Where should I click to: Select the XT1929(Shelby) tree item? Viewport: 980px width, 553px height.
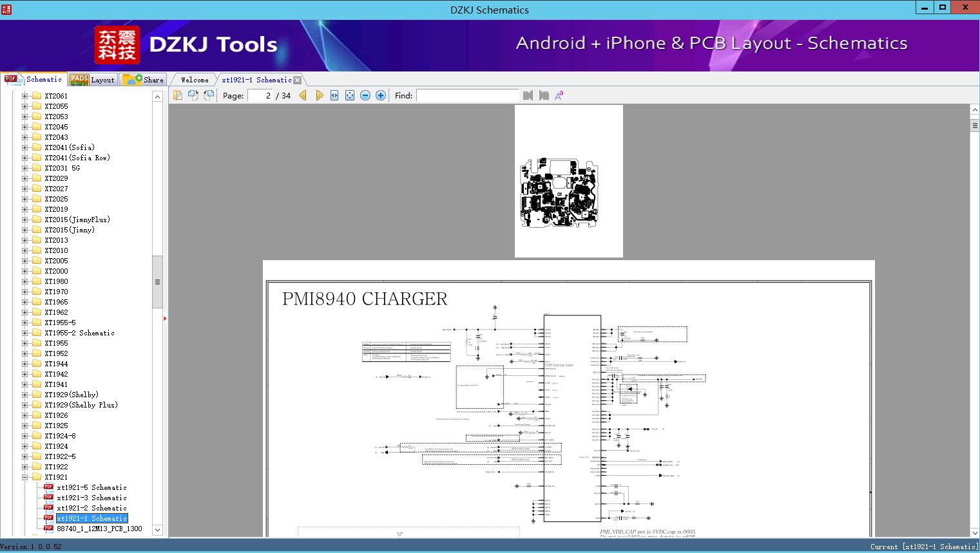pos(72,395)
